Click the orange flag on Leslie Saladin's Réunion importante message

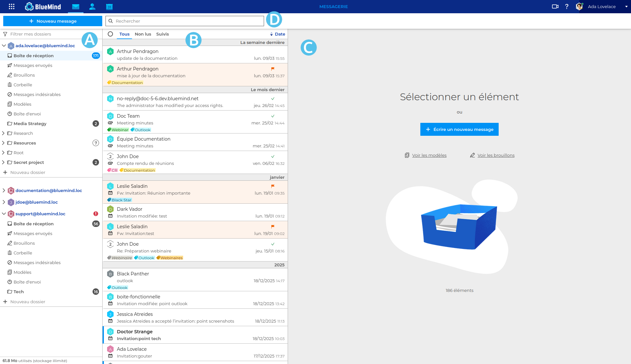[273, 186]
